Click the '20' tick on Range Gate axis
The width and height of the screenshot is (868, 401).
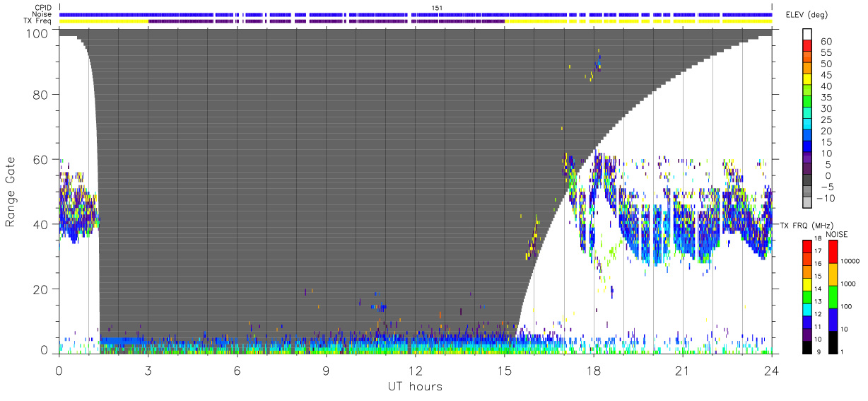click(x=42, y=289)
